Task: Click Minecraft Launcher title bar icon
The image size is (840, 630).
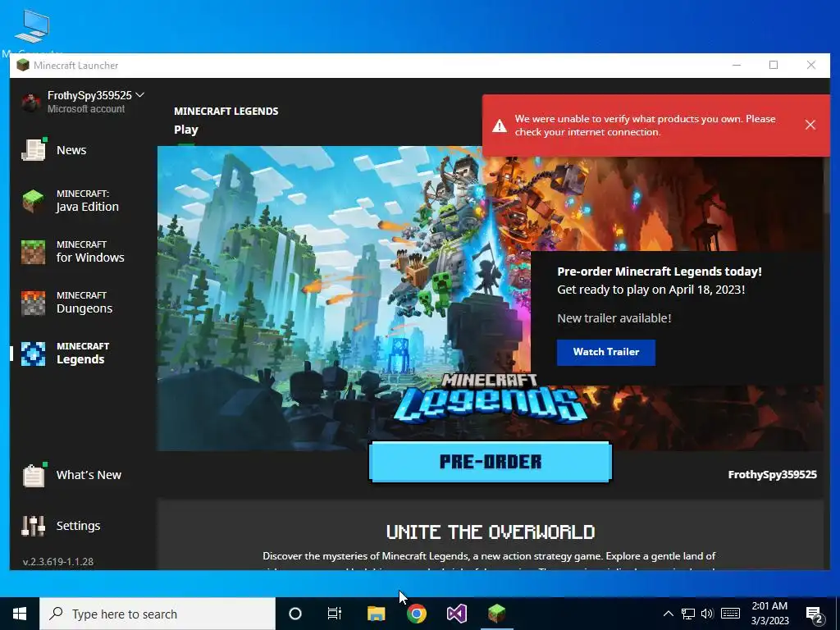Action: click(22, 66)
